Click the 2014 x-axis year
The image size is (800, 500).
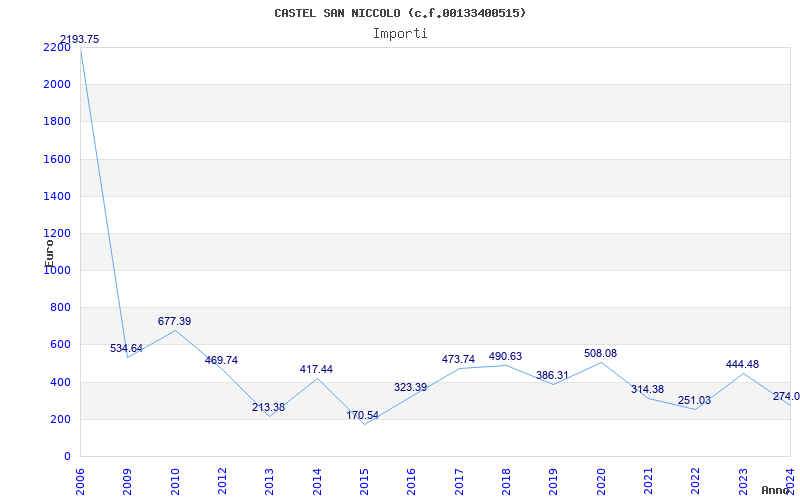coord(317,481)
